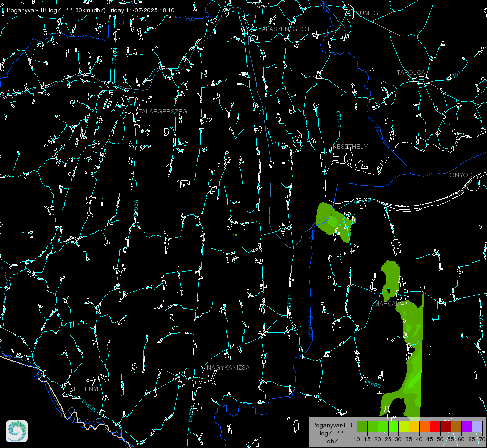Image resolution: width=487 pixels, height=448 pixels.
Task: Click the MARCALI city label
Action: pyautogui.click(x=388, y=304)
